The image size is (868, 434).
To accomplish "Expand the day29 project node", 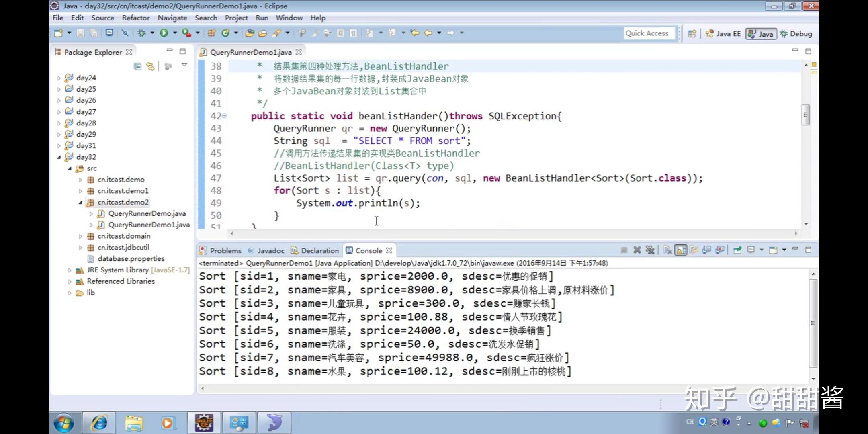I will pos(59,134).
